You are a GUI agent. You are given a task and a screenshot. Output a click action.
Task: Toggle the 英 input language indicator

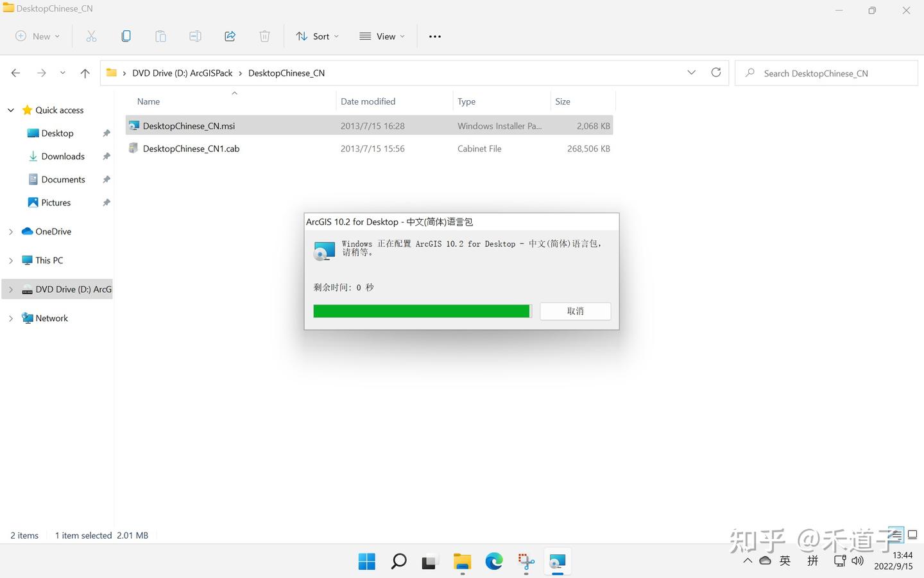coord(785,561)
